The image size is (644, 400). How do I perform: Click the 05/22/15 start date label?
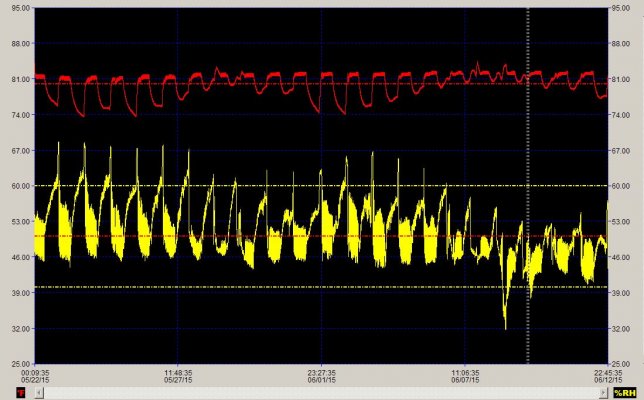point(35,380)
